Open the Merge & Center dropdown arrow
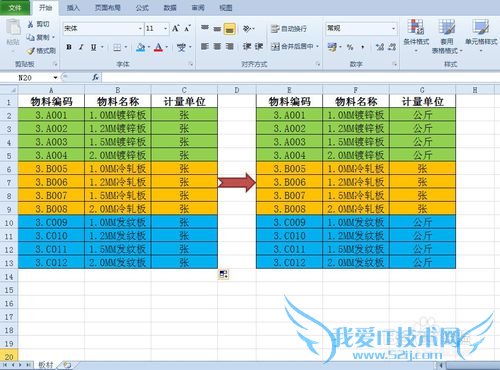Image resolution: width=500 pixels, height=370 pixels. pyautogui.click(x=318, y=46)
